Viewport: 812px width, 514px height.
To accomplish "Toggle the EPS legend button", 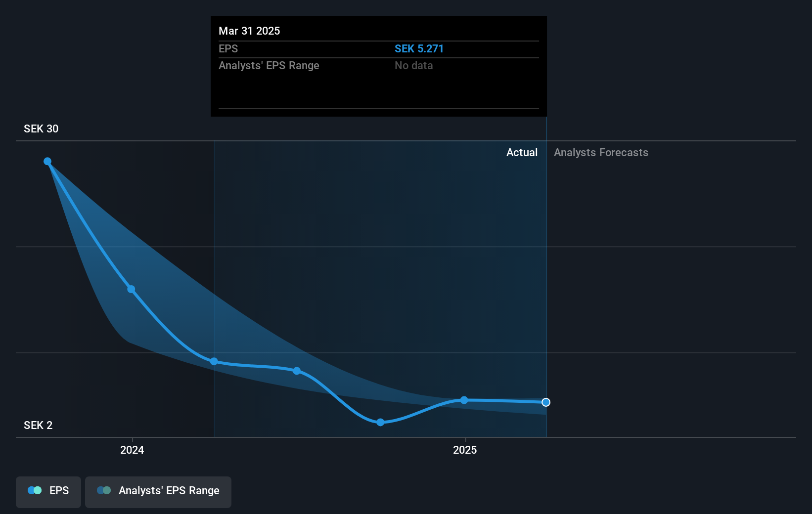I will point(48,492).
